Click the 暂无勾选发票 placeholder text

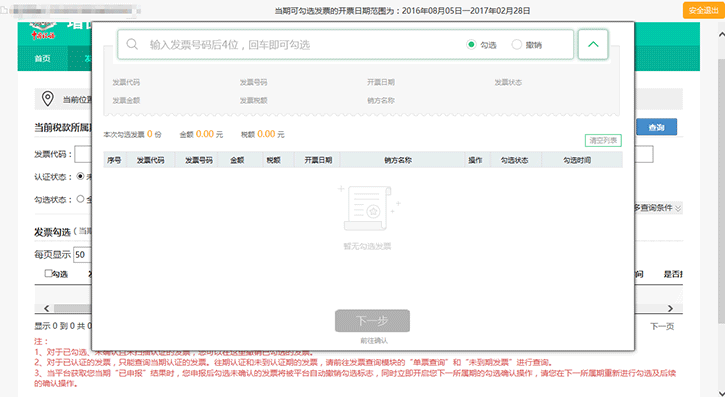click(367, 246)
